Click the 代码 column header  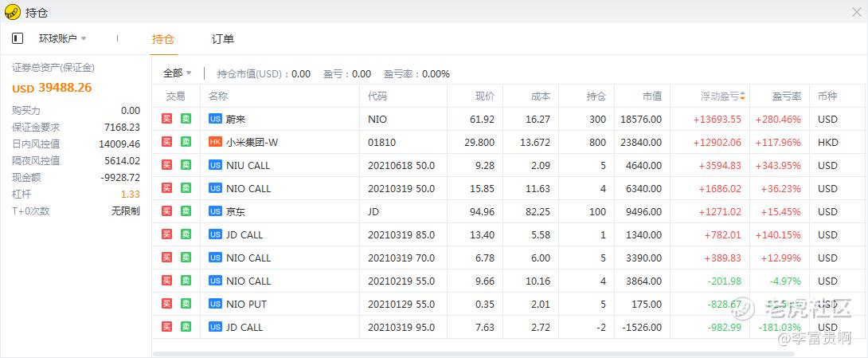(377, 96)
